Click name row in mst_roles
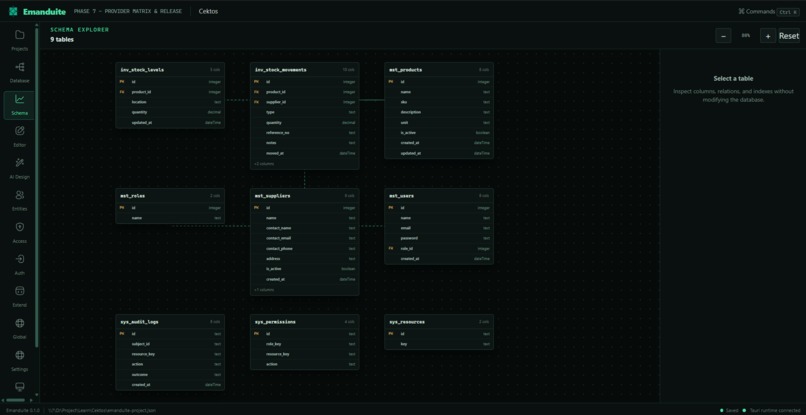 click(x=170, y=218)
